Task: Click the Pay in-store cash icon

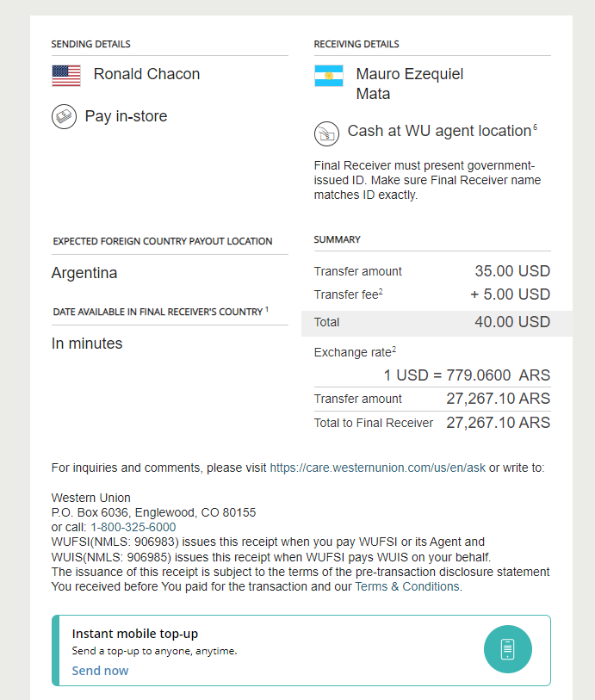Action: [x=64, y=116]
